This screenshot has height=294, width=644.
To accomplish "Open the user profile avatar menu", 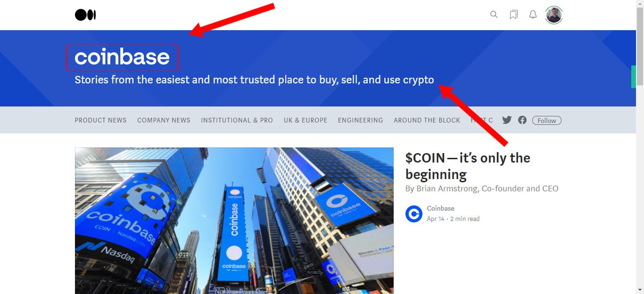I will pyautogui.click(x=554, y=15).
